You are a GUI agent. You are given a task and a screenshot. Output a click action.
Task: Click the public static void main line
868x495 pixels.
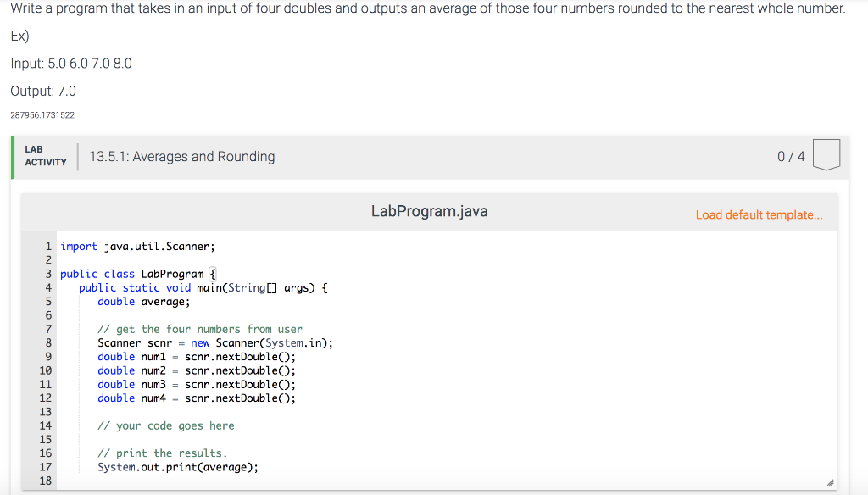(x=203, y=288)
